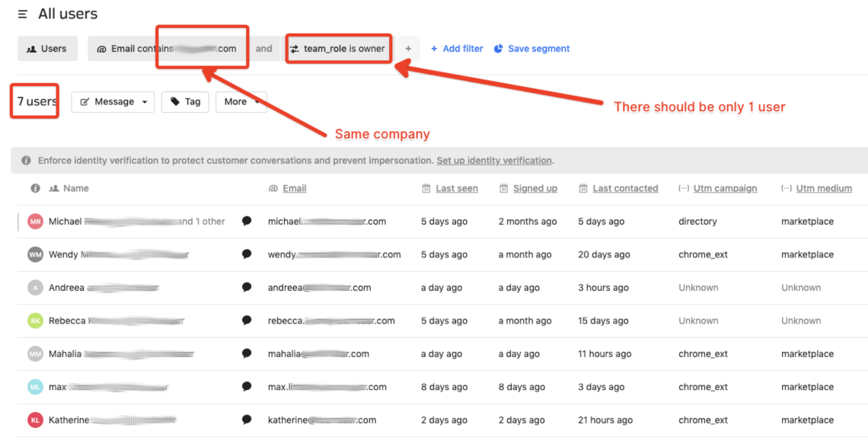This screenshot has width=868, height=444.
Task: Open user Andreea's name
Action: pyautogui.click(x=104, y=288)
